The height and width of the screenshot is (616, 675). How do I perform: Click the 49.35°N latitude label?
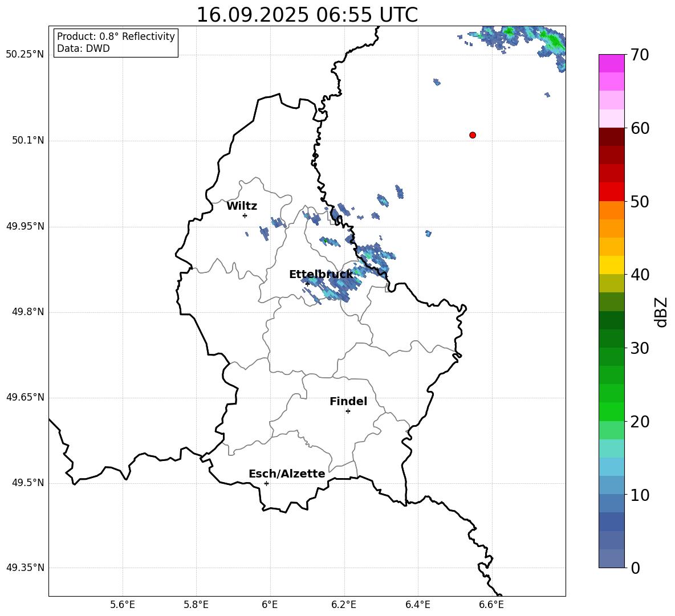25,568
